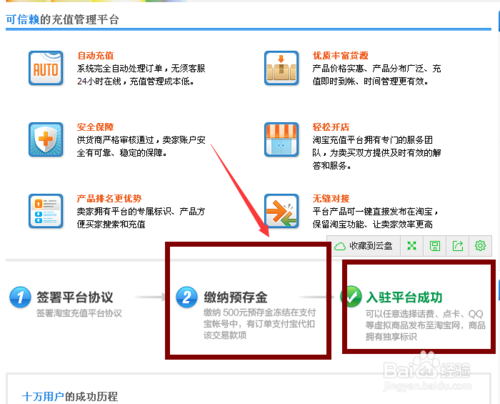
Task: Click the step 2 blue circle icon
Action: (187, 297)
